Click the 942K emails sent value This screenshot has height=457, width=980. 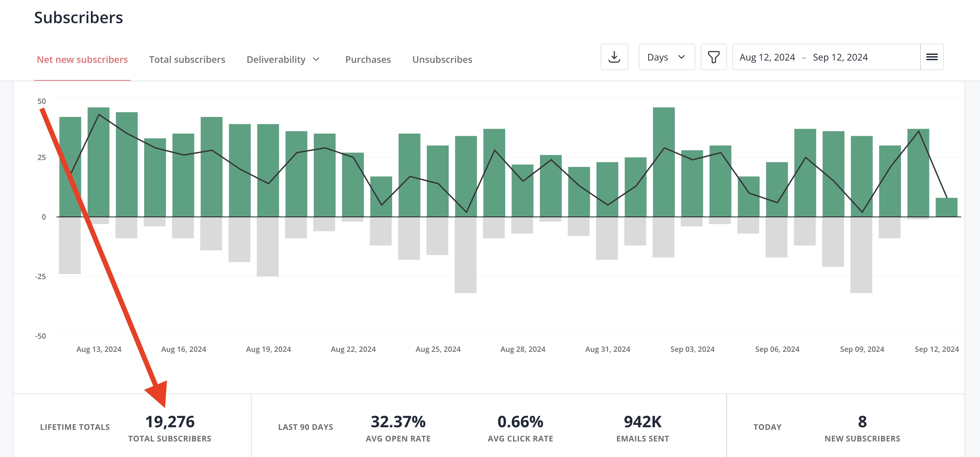pos(642,421)
